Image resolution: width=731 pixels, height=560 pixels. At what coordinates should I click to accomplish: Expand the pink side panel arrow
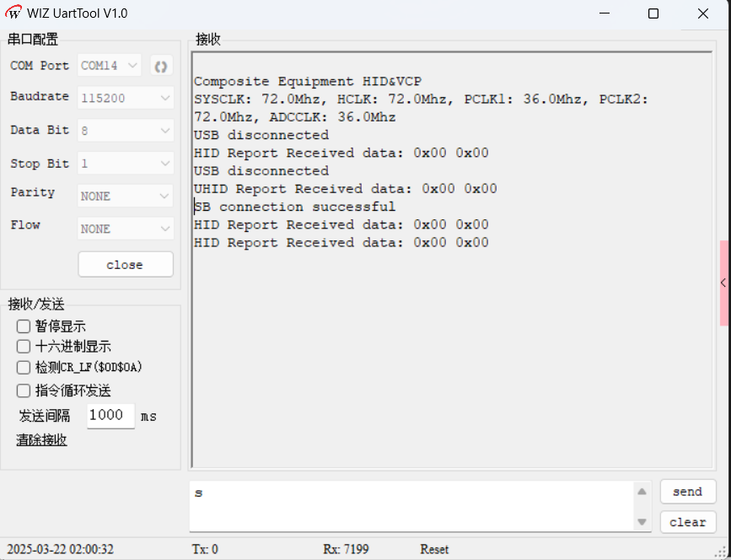click(723, 283)
